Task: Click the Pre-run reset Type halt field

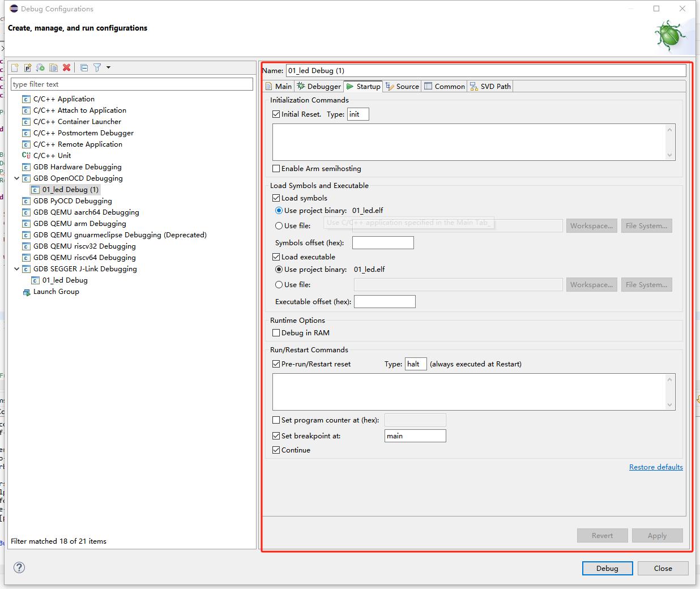Action: click(416, 364)
